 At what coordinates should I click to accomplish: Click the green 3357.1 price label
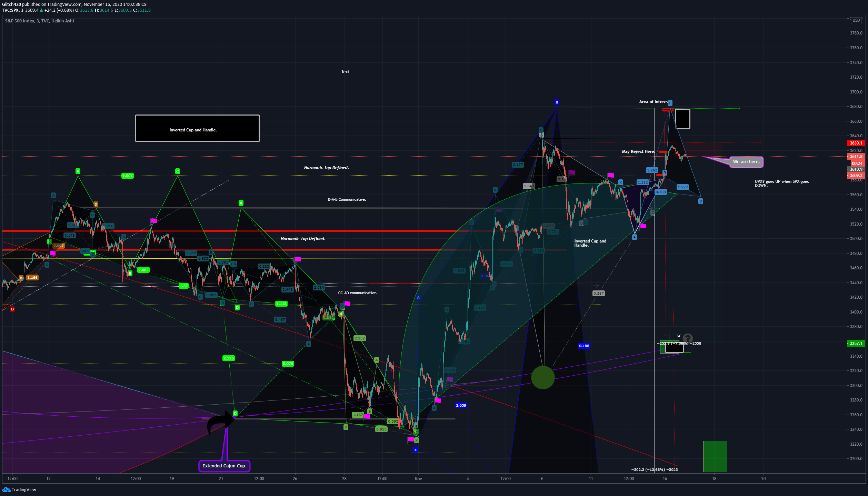(x=856, y=343)
